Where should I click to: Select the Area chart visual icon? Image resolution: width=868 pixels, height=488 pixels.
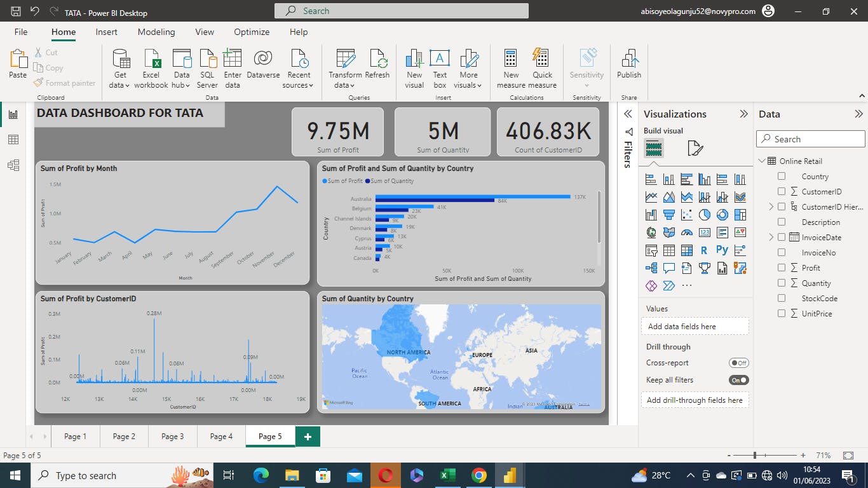pos(668,197)
